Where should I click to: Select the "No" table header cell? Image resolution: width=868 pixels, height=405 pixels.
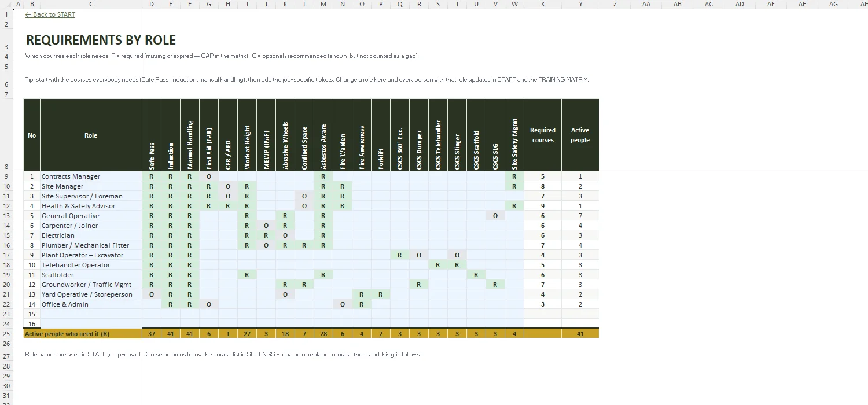click(32, 135)
